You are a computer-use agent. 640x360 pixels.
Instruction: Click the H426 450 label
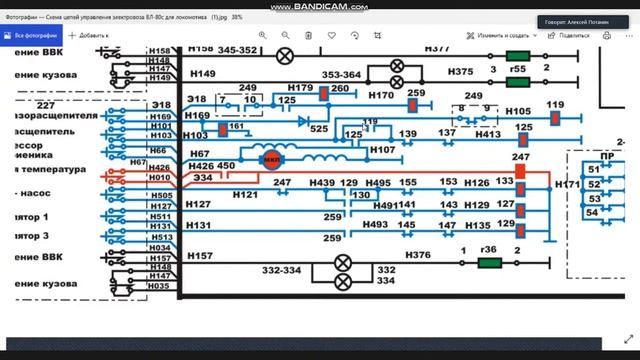(x=211, y=166)
